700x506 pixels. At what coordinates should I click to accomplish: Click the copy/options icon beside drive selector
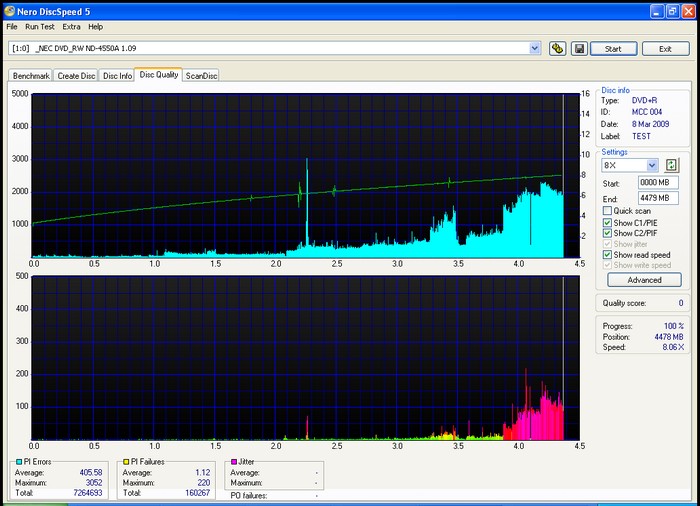(x=558, y=48)
